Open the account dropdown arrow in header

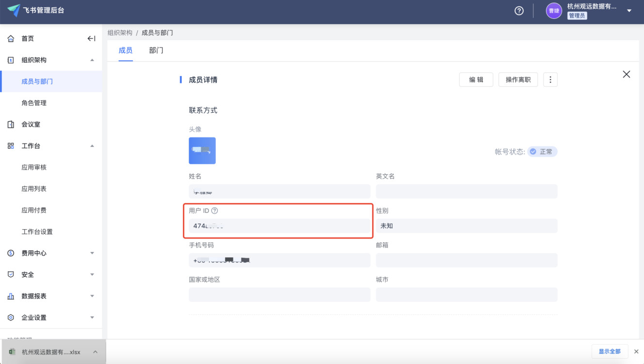click(629, 11)
